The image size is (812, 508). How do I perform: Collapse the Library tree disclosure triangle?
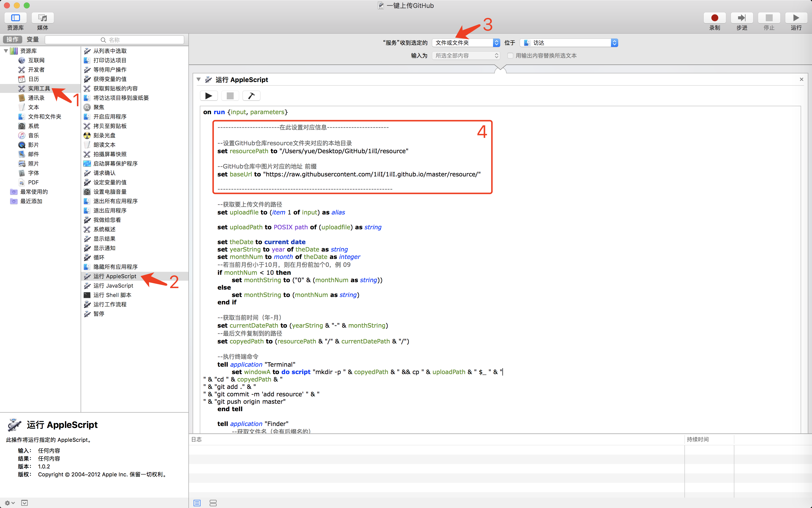point(6,51)
